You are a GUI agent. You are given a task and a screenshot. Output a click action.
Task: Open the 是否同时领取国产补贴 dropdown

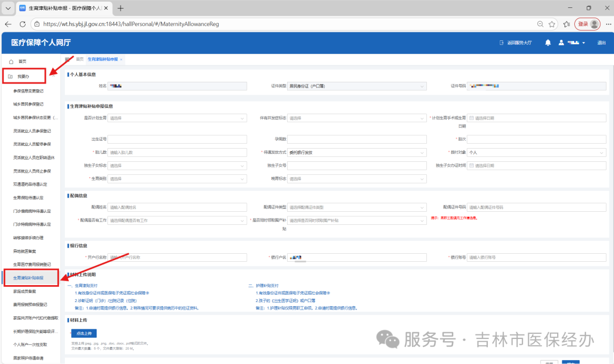(356, 220)
